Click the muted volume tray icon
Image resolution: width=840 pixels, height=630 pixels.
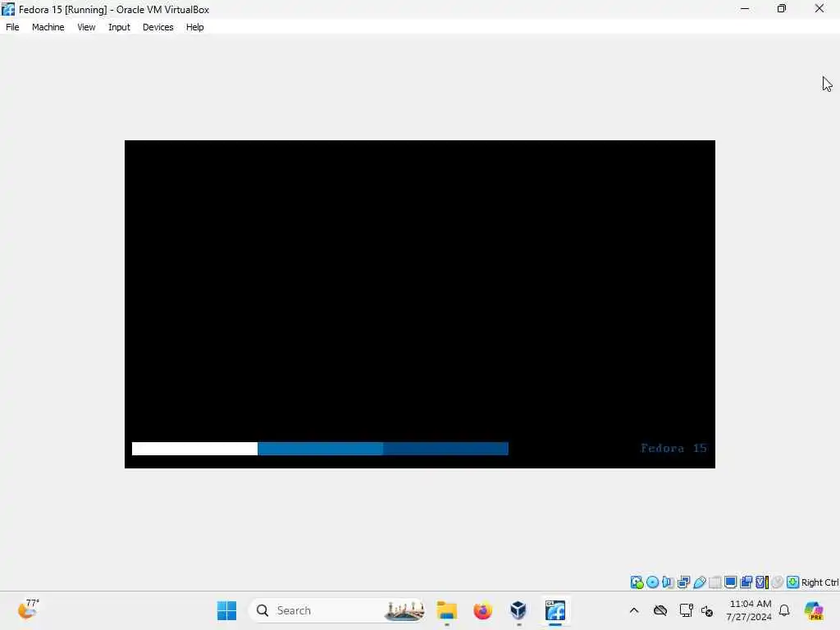click(707, 610)
